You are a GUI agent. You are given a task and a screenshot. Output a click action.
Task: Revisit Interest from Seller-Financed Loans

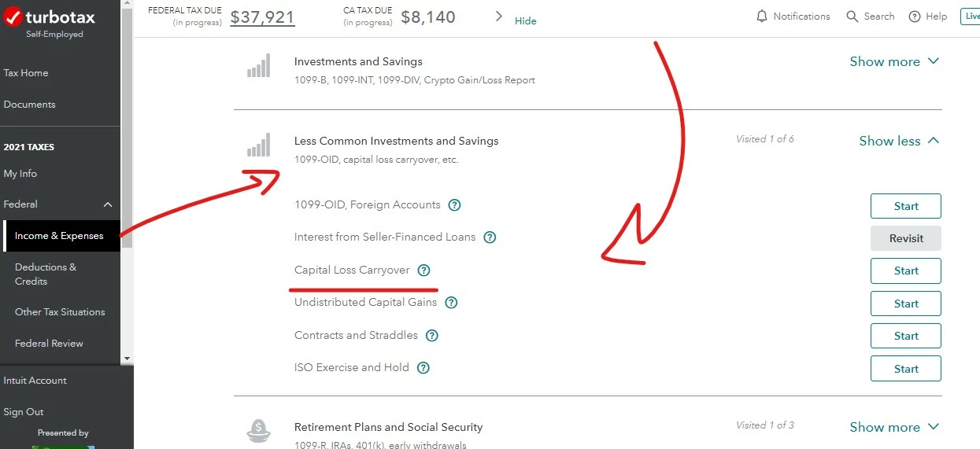click(x=906, y=238)
